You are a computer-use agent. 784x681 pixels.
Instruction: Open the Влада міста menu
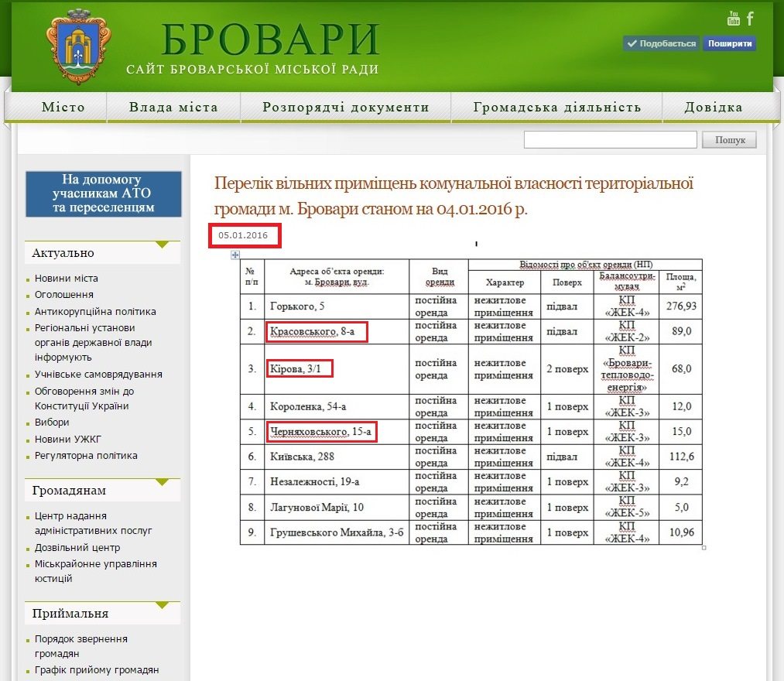173,107
